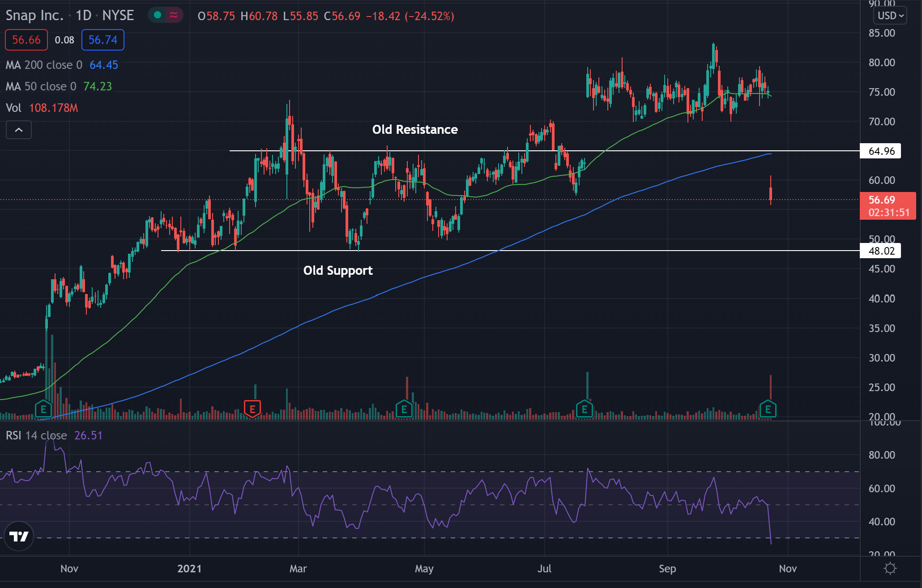Click the 74.23 MA 50 value
The image size is (922, 588).
point(98,86)
